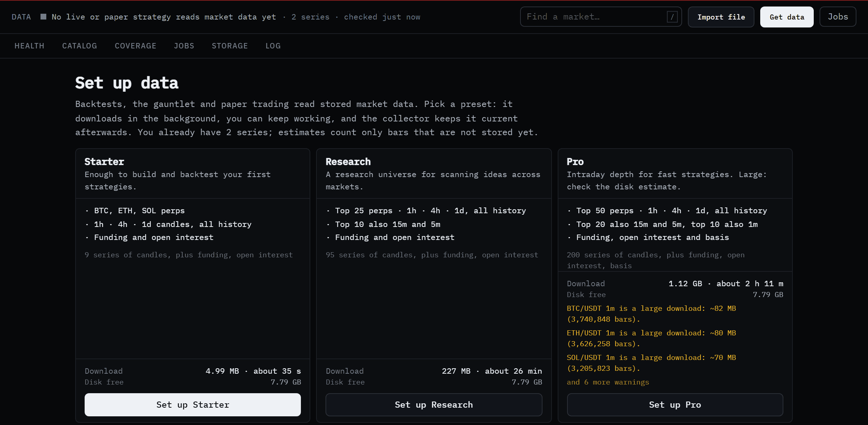Open Import file dialog
Screen dimensions: 868x425
721,17
